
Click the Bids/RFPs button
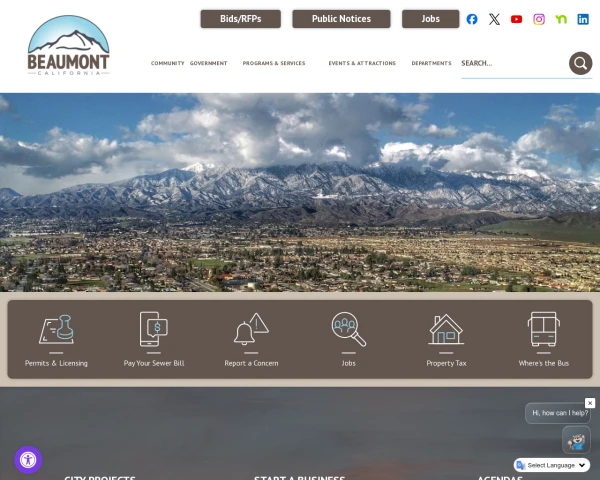click(x=241, y=19)
